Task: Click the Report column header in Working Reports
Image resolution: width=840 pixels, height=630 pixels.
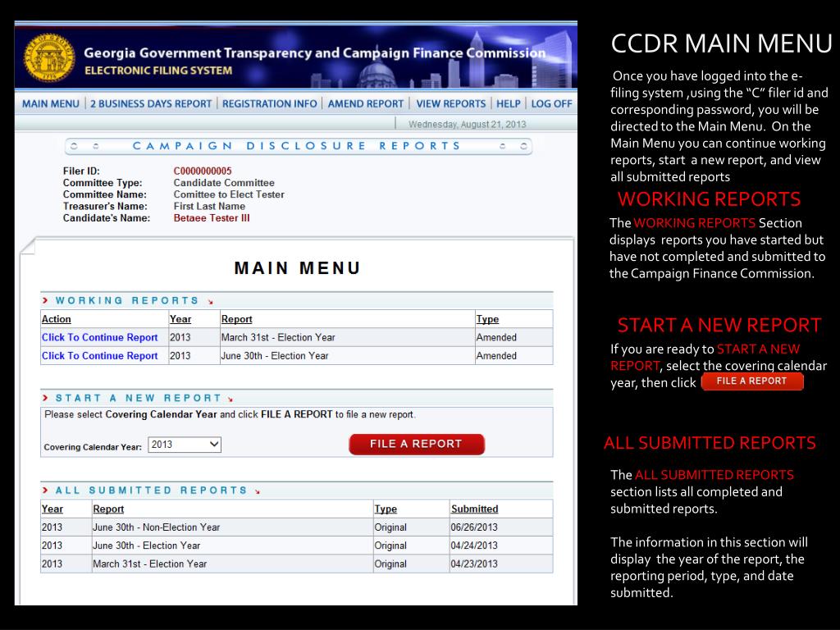Action: 236,319
